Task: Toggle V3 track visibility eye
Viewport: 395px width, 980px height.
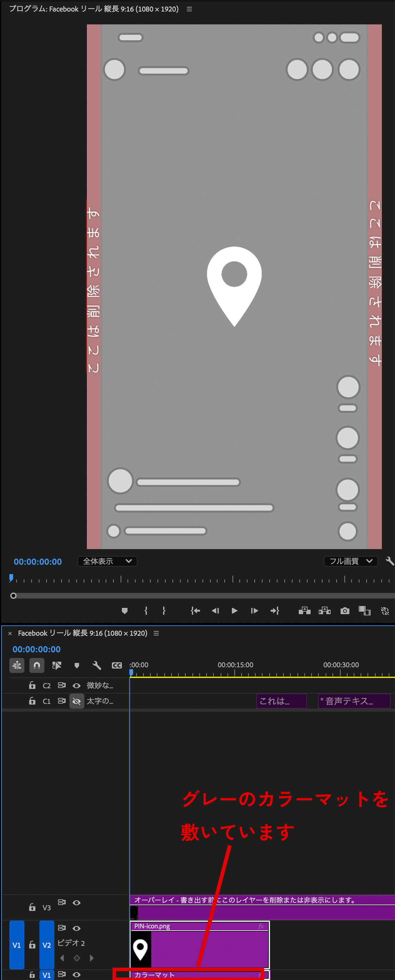Action: 77,902
